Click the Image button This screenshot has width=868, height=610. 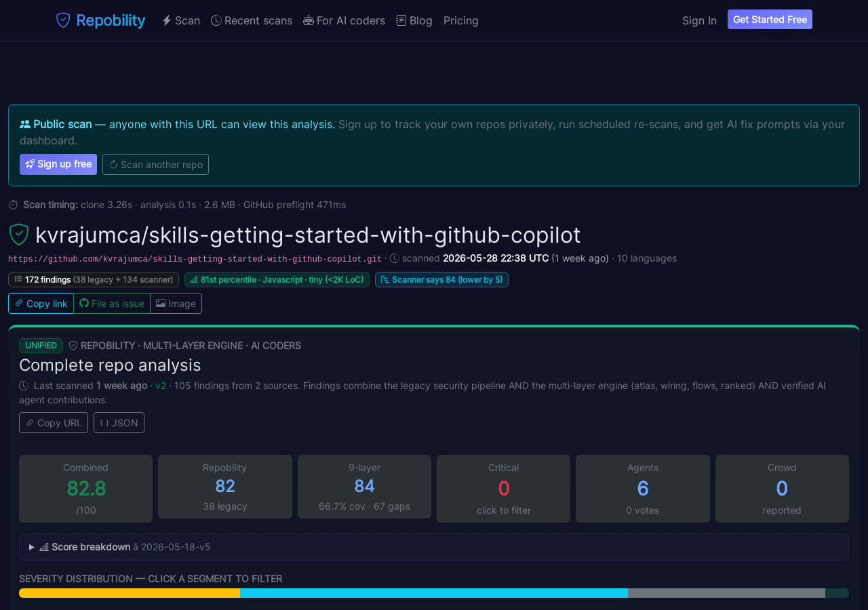(x=176, y=304)
